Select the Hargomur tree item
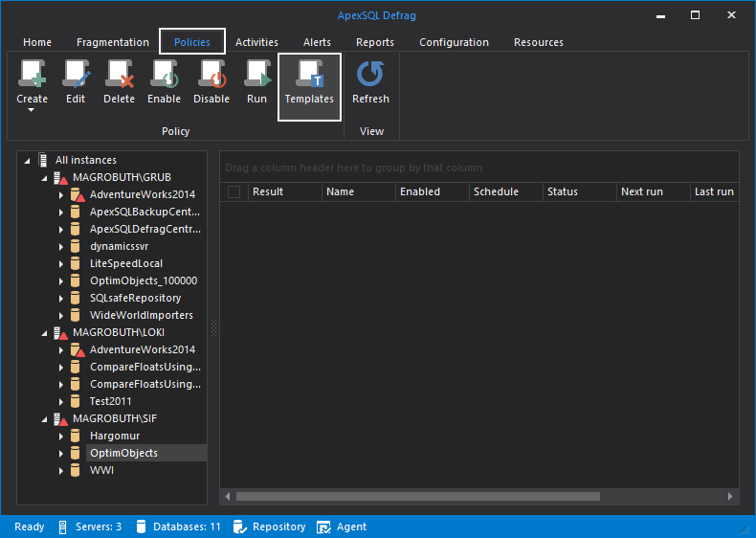The height and width of the screenshot is (538, 756). [x=115, y=437]
